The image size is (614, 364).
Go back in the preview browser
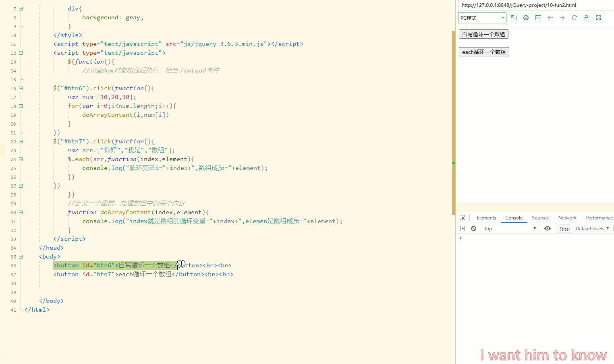point(550,18)
